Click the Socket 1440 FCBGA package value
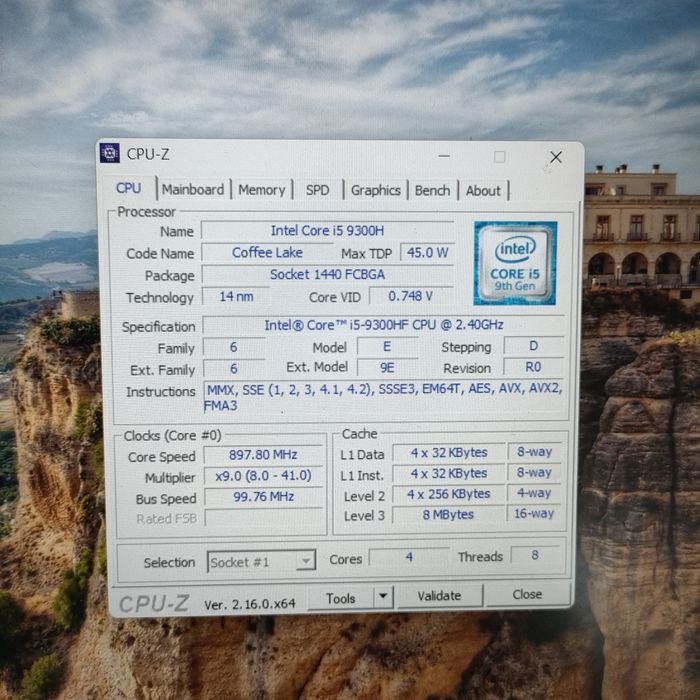Viewport: 700px width, 700px height. click(327, 274)
